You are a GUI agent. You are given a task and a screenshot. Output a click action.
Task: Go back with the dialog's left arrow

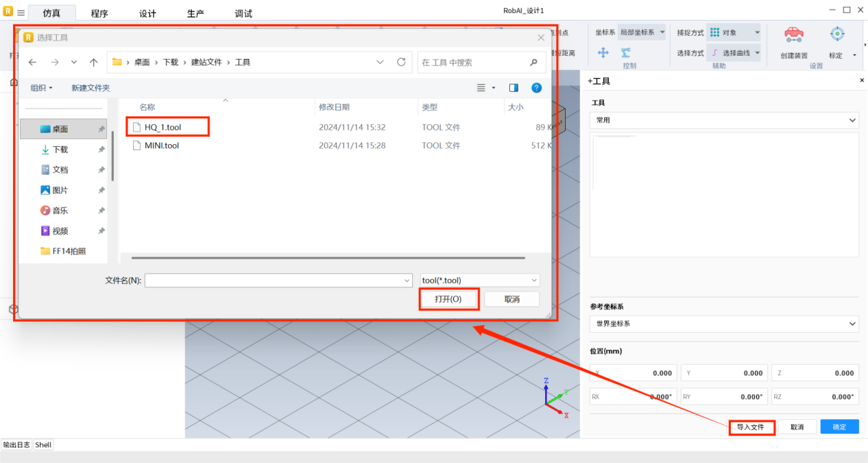(x=32, y=62)
